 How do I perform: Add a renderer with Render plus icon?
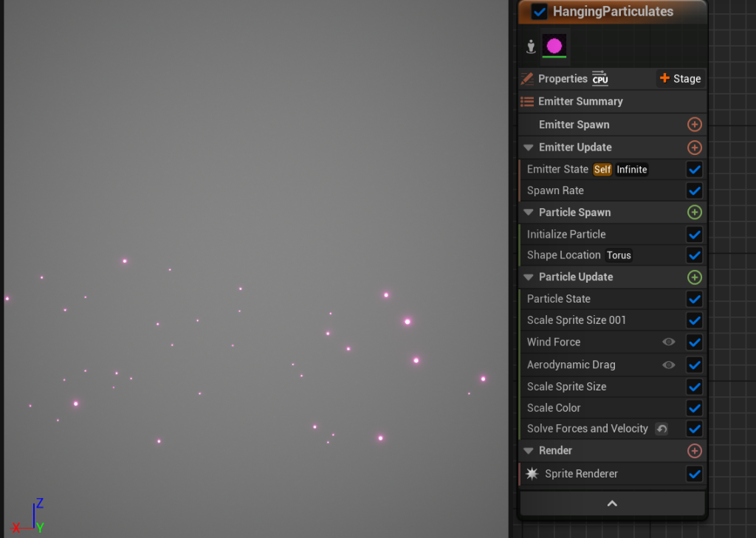[x=694, y=451]
